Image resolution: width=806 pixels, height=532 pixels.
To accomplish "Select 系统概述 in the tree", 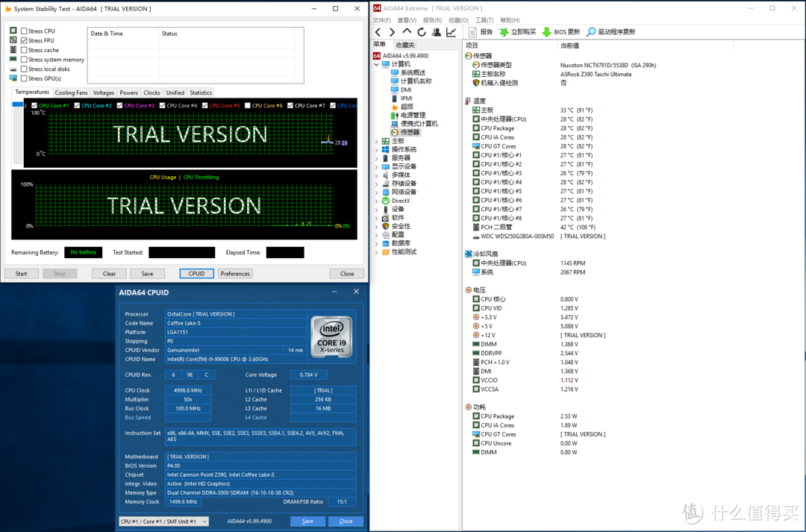I will click(408, 72).
